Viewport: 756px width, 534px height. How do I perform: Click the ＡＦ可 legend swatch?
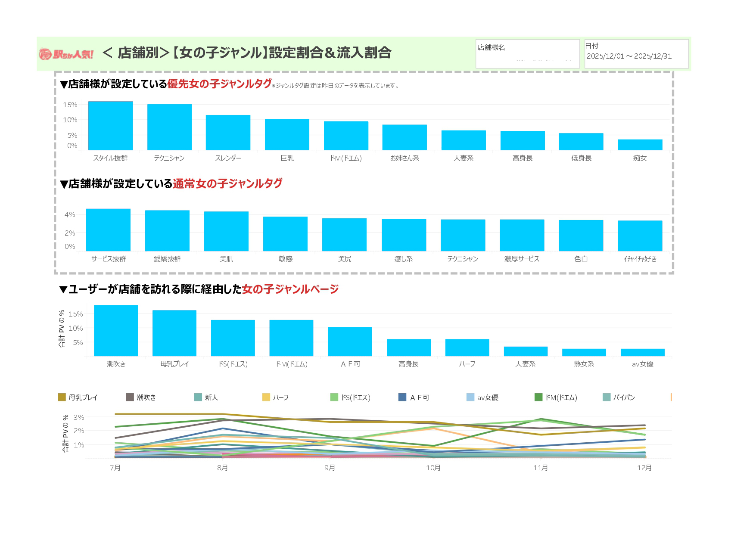402,397
